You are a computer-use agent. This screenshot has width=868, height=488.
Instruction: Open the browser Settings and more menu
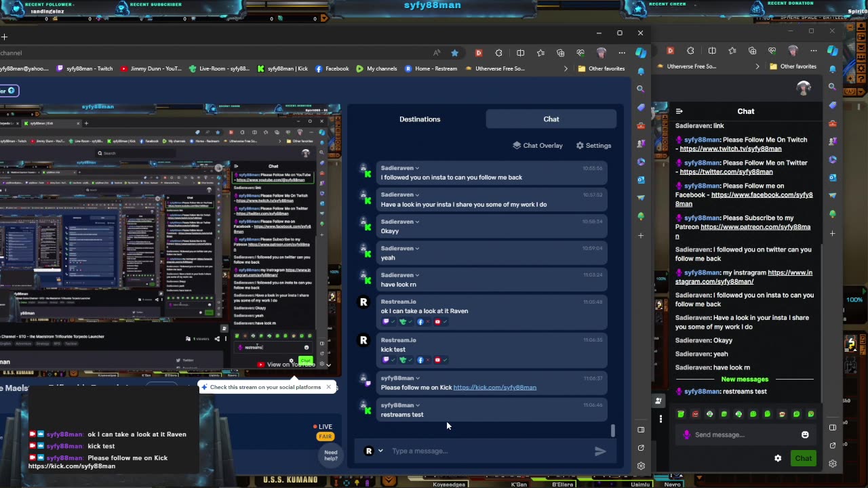[x=621, y=53]
